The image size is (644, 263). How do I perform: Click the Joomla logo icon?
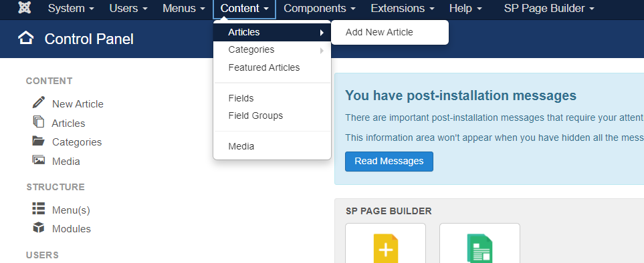25,8
